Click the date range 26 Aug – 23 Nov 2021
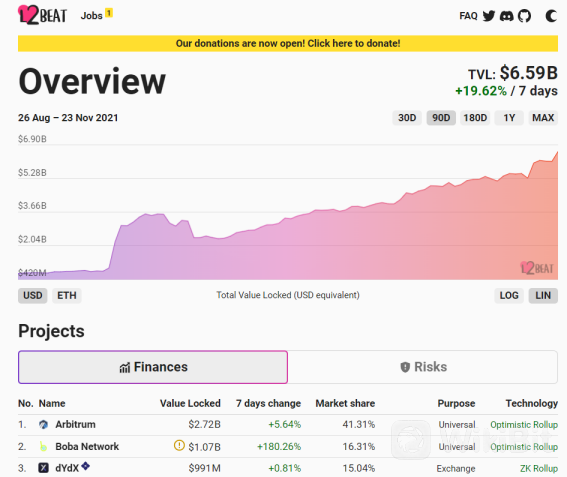 coord(68,118)
